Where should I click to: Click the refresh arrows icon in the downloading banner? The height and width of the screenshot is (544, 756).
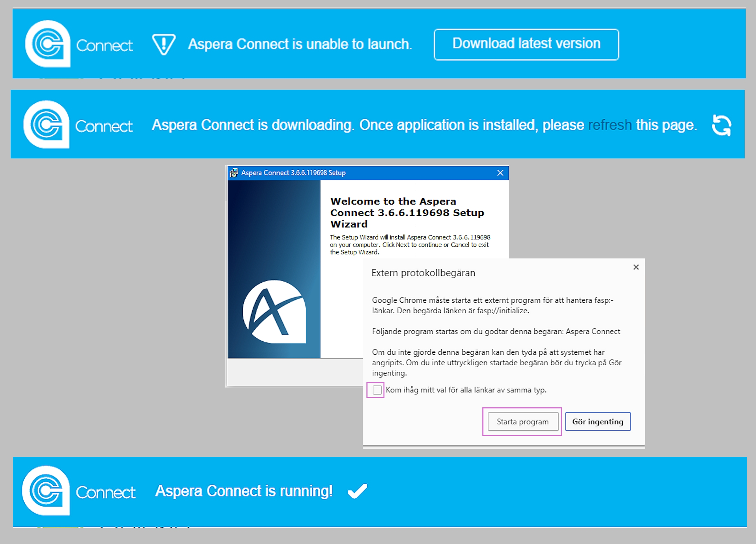[x=721, y=125]
